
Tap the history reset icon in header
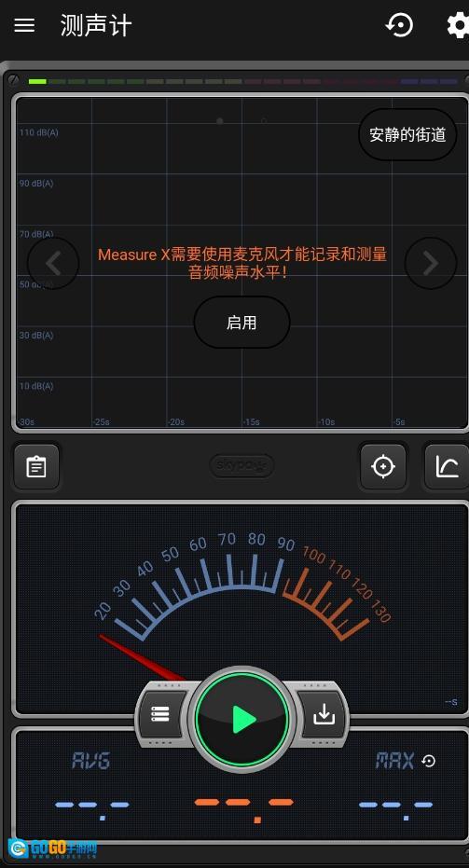(x=400, y=25)
